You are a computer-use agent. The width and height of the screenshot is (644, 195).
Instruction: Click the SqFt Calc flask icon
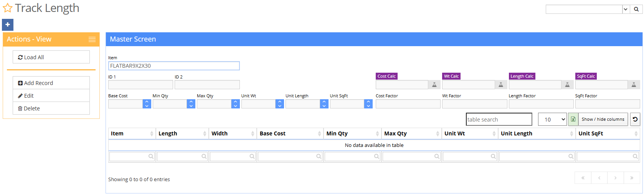634,85
